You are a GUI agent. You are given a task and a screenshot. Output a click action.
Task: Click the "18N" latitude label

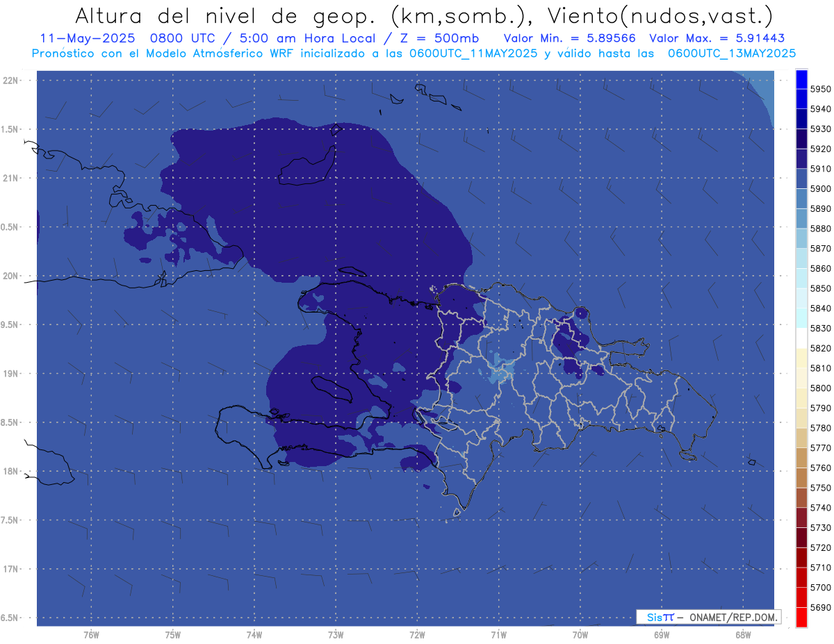tap(10, 472)
